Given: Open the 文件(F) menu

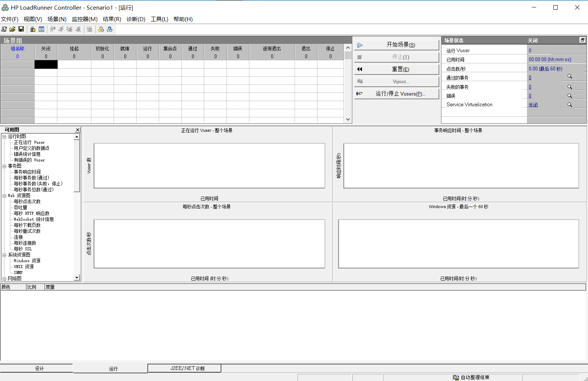Looking at the screenshot, I should click(10, 19).
